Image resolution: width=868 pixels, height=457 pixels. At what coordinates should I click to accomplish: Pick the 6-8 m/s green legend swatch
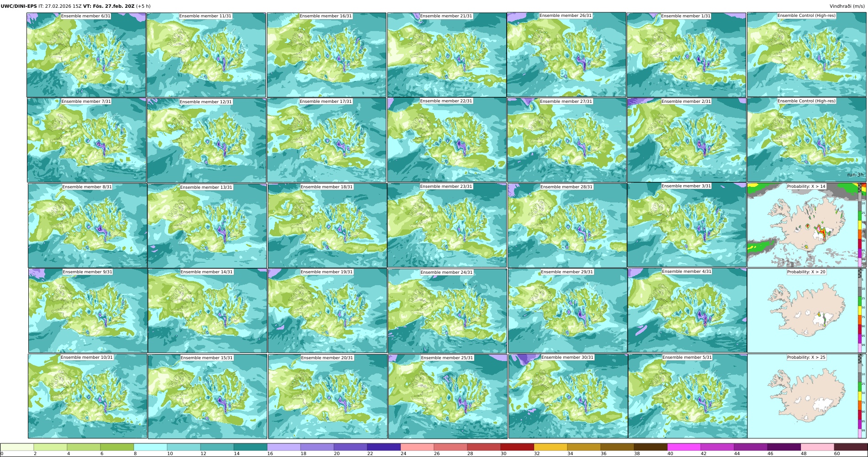coord(117,447)
